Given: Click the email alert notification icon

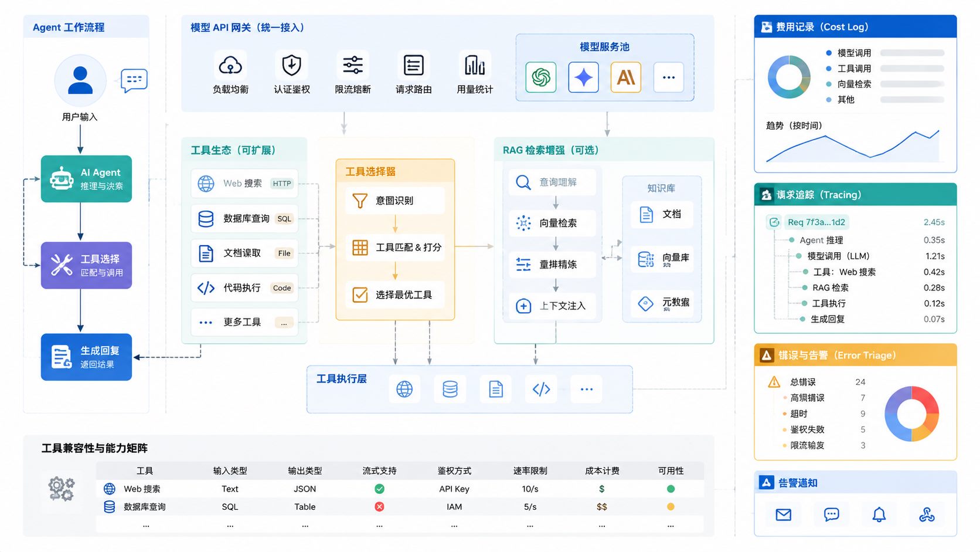Looking at the screenshot, I should (x=784, y=515).
